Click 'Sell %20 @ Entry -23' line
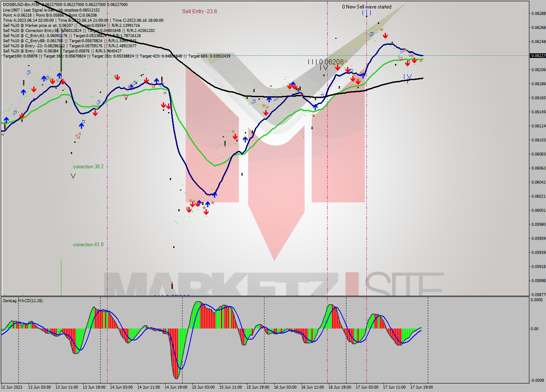This screenshot has height=392, width=546. pos(70,46)
